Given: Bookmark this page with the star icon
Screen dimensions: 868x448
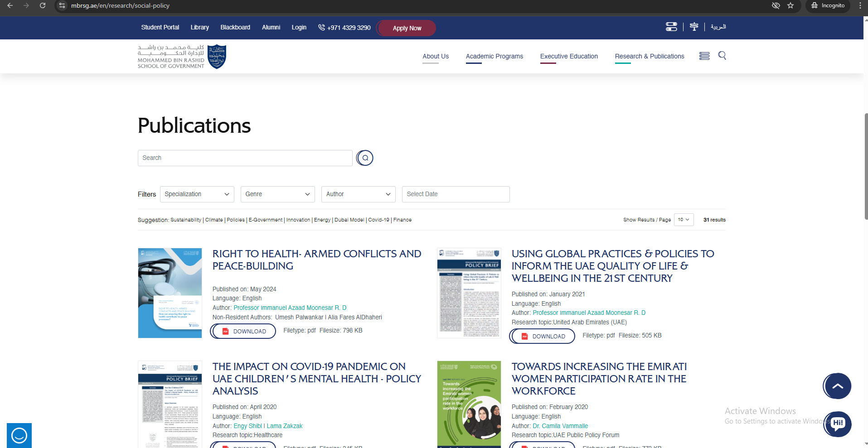Looking at the screenshot, I should point(790,5).
